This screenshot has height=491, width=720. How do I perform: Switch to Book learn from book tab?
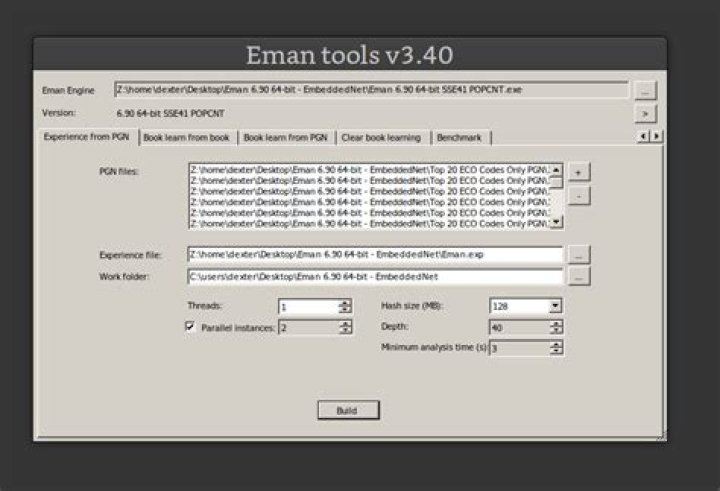point(186,138)
